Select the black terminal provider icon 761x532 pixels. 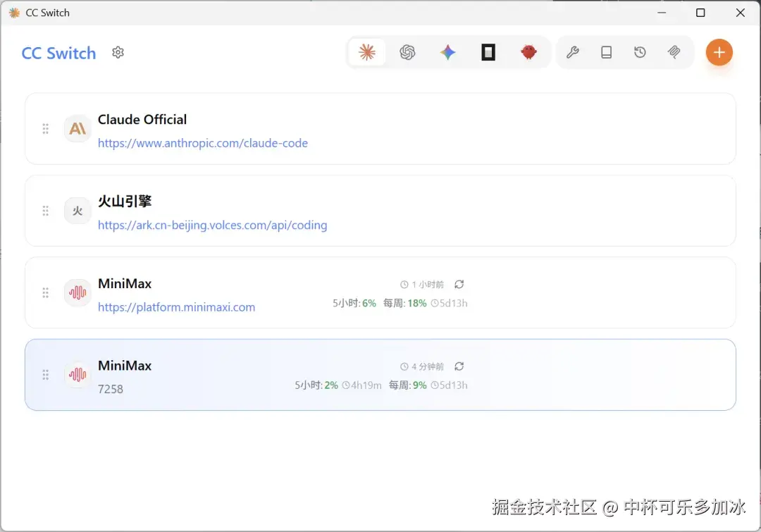pyautogui.click(x=488, y=52)
